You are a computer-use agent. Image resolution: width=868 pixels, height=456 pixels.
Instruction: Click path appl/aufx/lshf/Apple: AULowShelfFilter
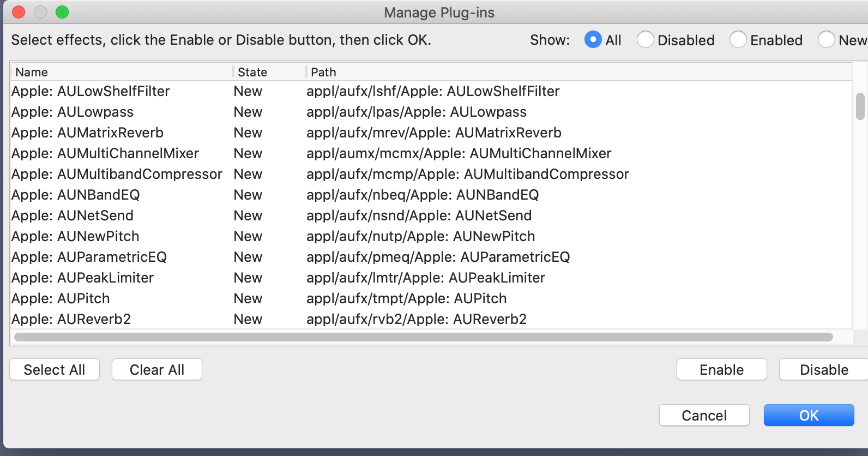(433, 91)
